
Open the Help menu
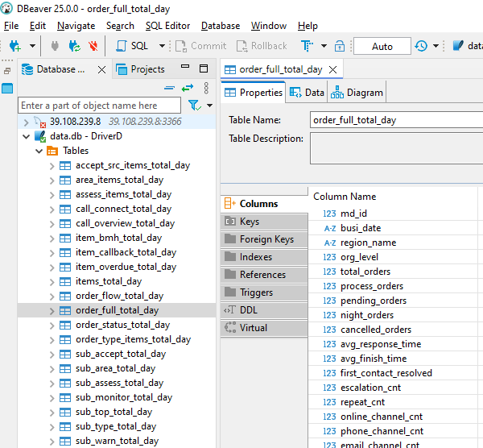308,26
